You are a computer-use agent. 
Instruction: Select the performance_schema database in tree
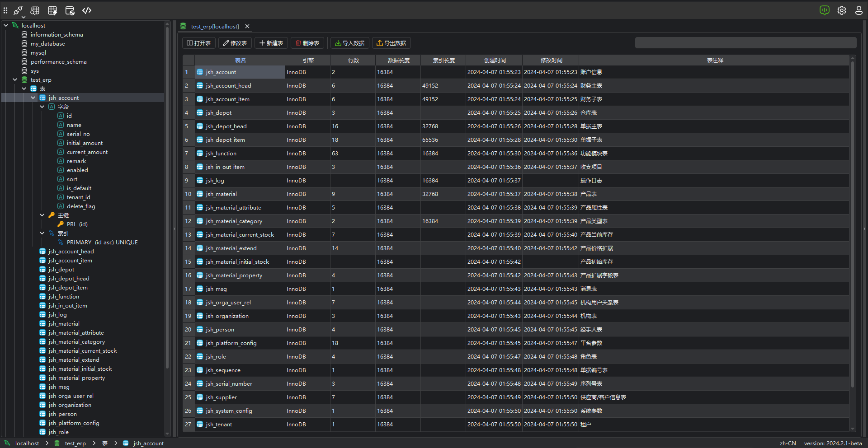tap(58, 62)
